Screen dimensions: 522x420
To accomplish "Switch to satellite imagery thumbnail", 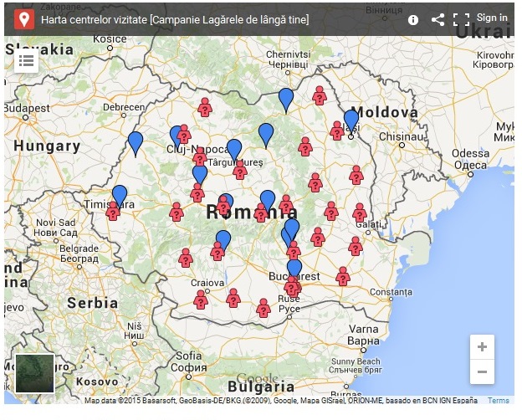I will coord(34,373).
